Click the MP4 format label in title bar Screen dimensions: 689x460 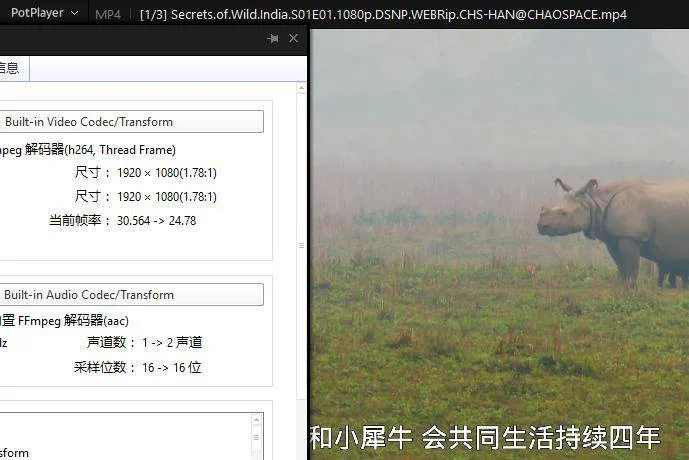tap(107, 14)
